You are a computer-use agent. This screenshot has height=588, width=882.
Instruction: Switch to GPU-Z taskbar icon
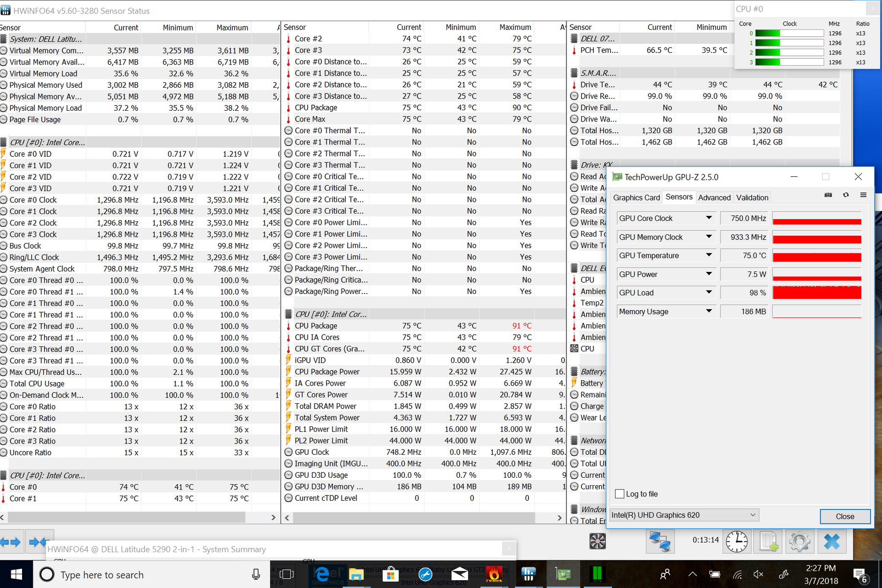pos(563,574)
